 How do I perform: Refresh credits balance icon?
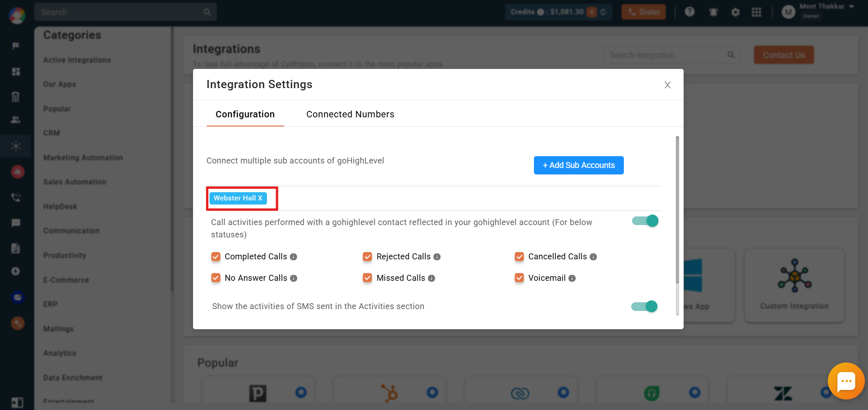[x=603, y=12]
